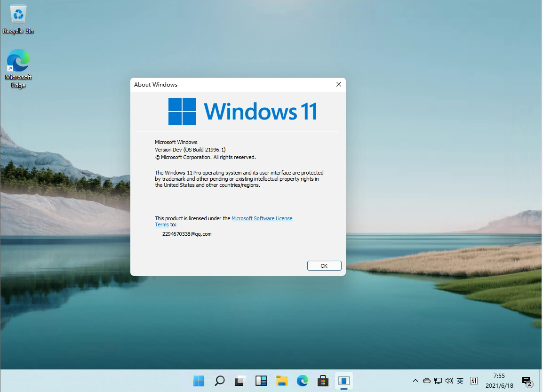Image resolution: width=543 pixels, height=392 pixels.
Task: Open Windows Search from the taskbar
Action: click(x=219, y=381)
